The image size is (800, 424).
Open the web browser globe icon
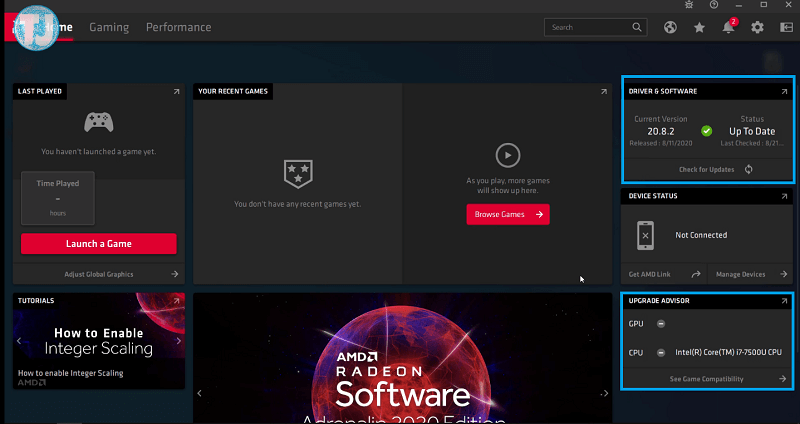pyautogui.click(x=670, y=28)
